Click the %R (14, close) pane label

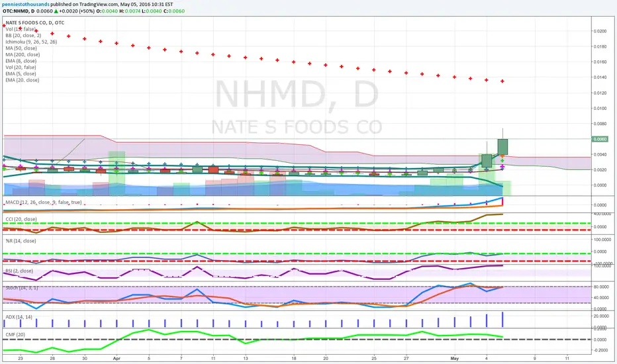(x=21, y=241)
